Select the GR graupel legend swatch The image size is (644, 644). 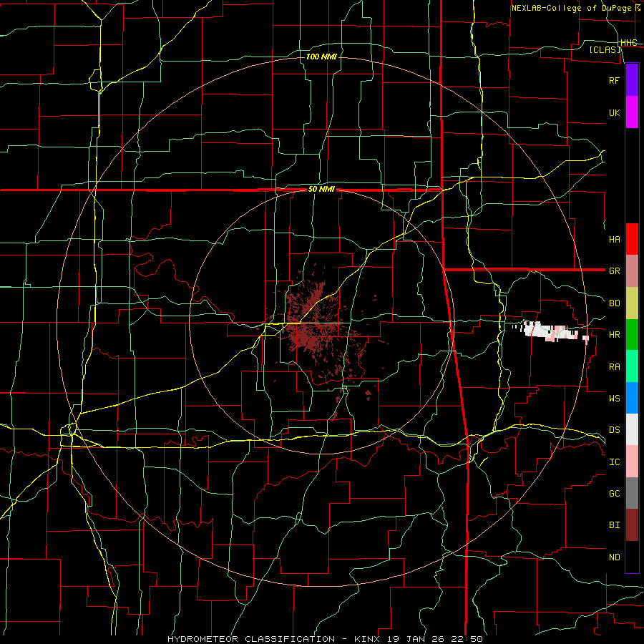(632, 271)
